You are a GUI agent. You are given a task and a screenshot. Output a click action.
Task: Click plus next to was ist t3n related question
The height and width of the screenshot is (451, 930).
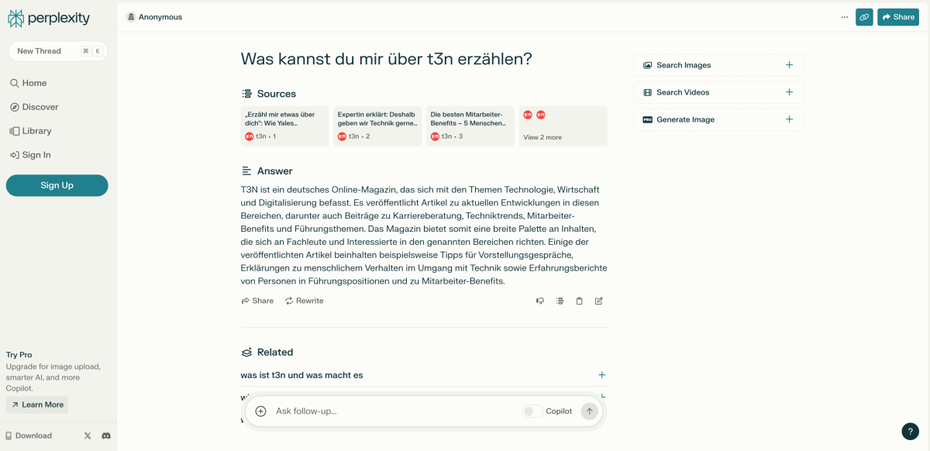602,375
